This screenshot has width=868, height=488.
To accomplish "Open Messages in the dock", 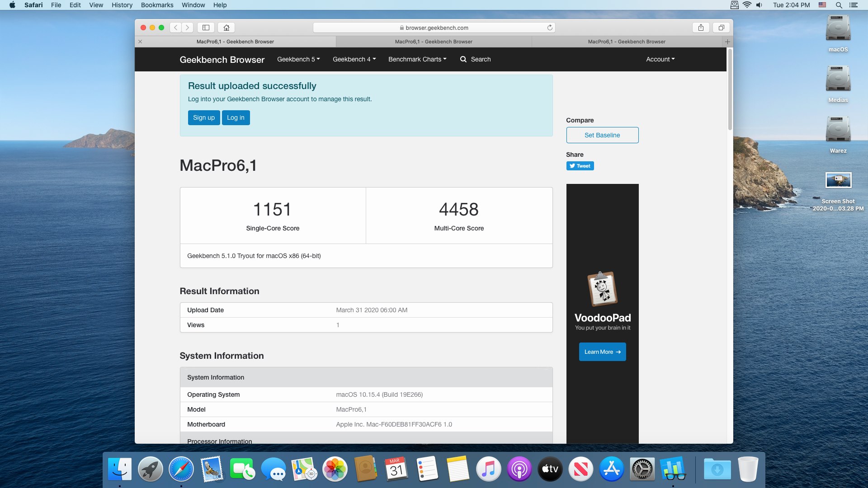I will pyautogui.click(x=274, y=469).
